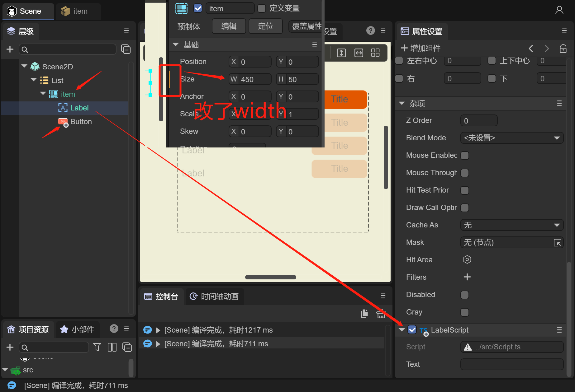Click the filter funnel in project assets
The image size is (575, 392).
tap(97, 347)
